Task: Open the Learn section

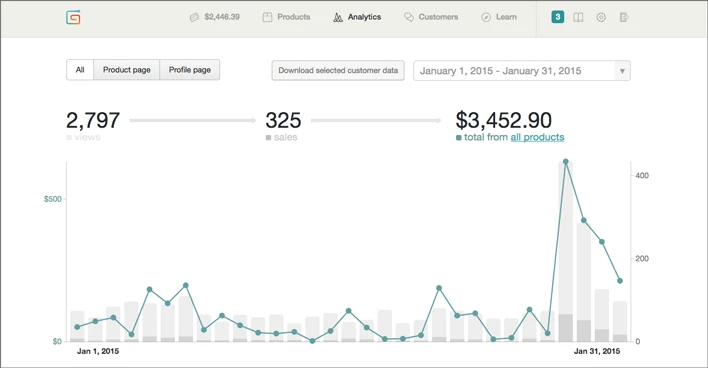Action: pyautogui.click(x=498, y=17)
